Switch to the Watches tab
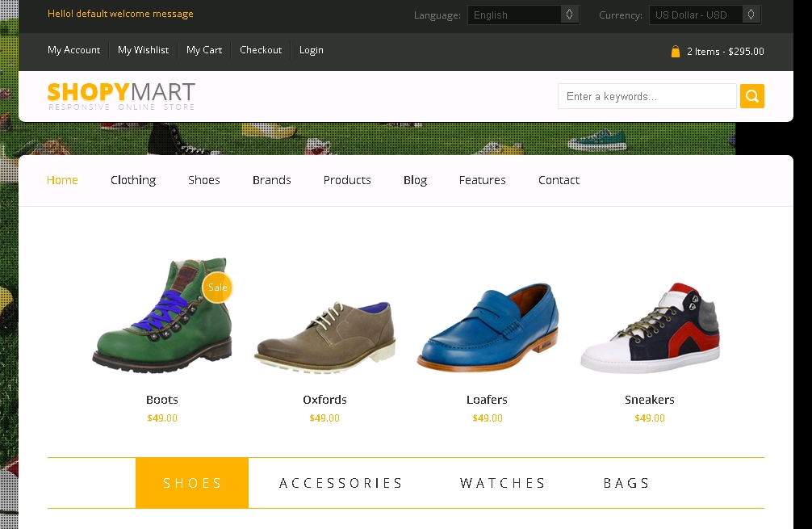The image size is (812, 529). click(x=503, y=483)
